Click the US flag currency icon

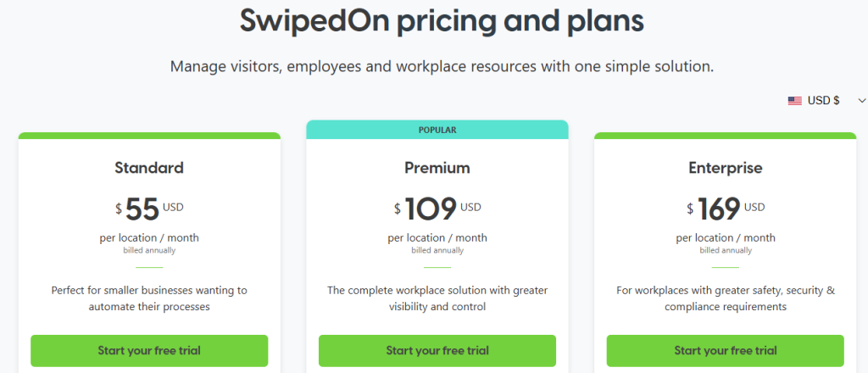click(x=794, y=101)
